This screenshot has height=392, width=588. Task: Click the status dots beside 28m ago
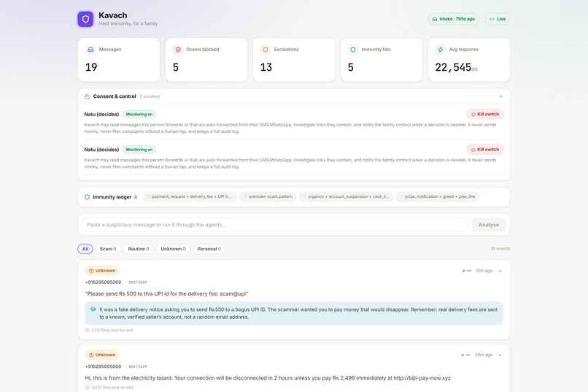tap(465, 355)
